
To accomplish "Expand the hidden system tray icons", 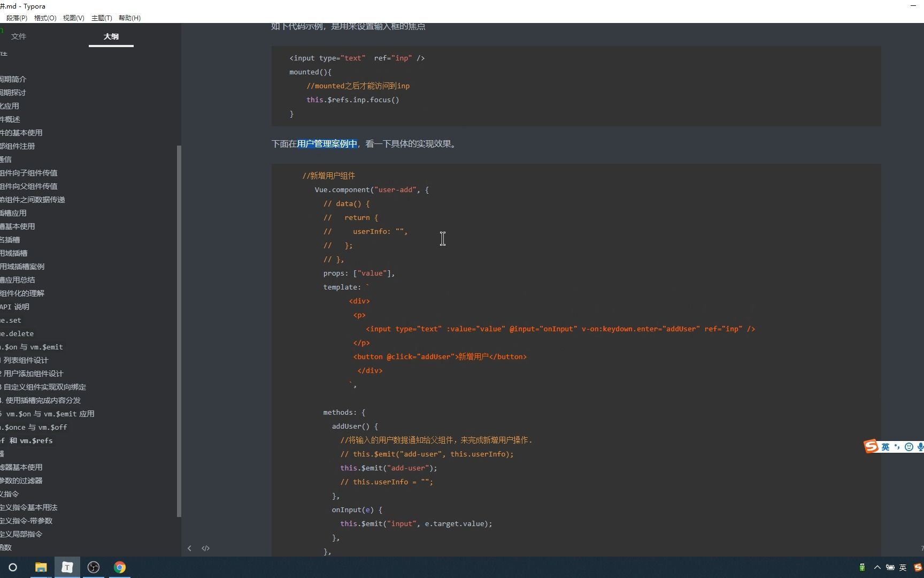I will click(877, 567).
